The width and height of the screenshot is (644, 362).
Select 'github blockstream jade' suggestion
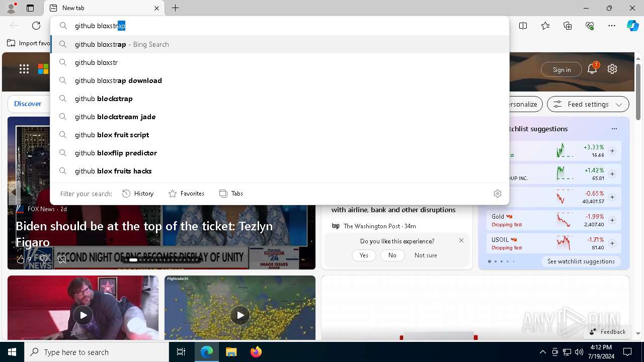(280, 117)
